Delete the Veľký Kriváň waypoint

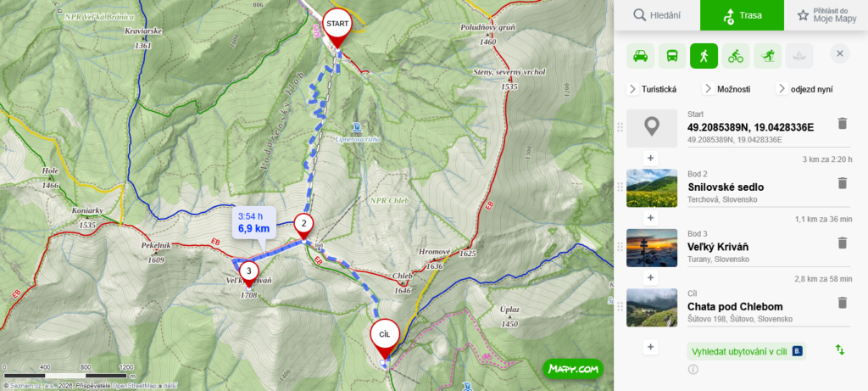click(842, 243)
